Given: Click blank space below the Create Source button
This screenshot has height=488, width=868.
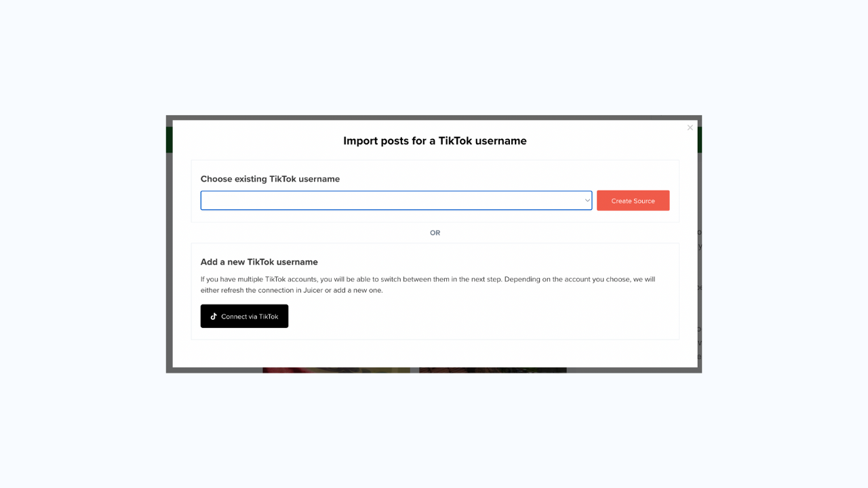Looking at the screenshot, I should 633,216.
